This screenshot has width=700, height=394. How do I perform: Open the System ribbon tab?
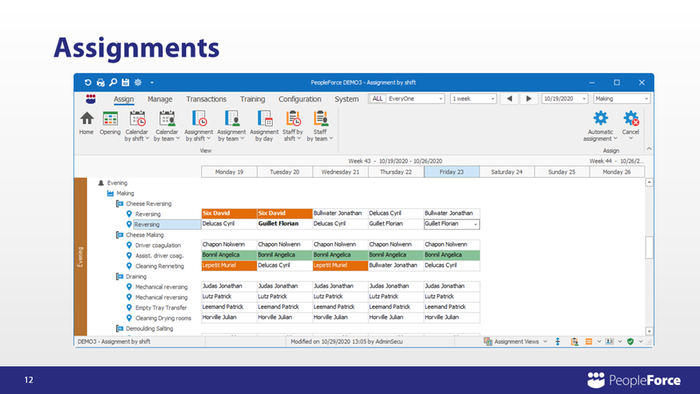coord(346,99)
